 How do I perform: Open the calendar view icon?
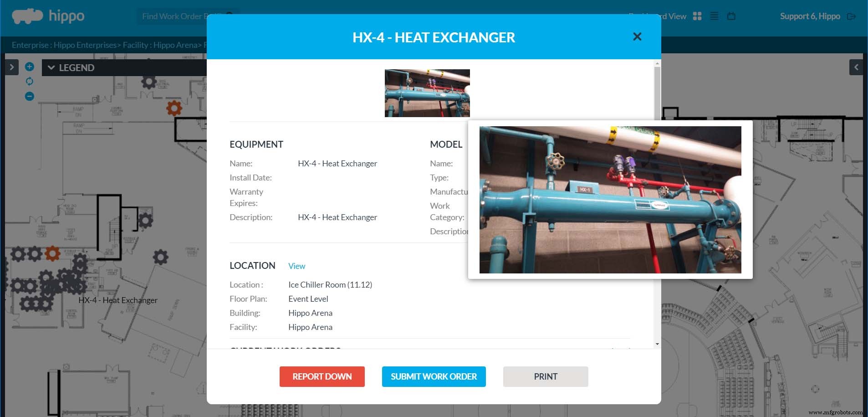point(730,16)
